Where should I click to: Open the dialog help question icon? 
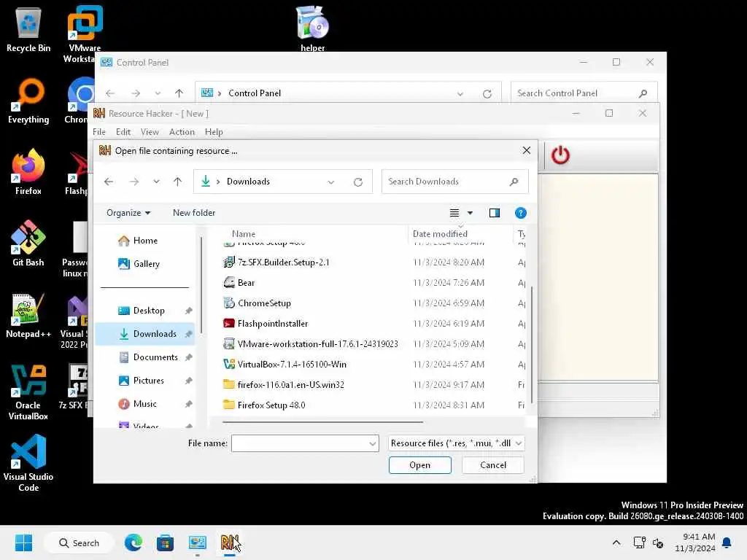coord(520,213)
